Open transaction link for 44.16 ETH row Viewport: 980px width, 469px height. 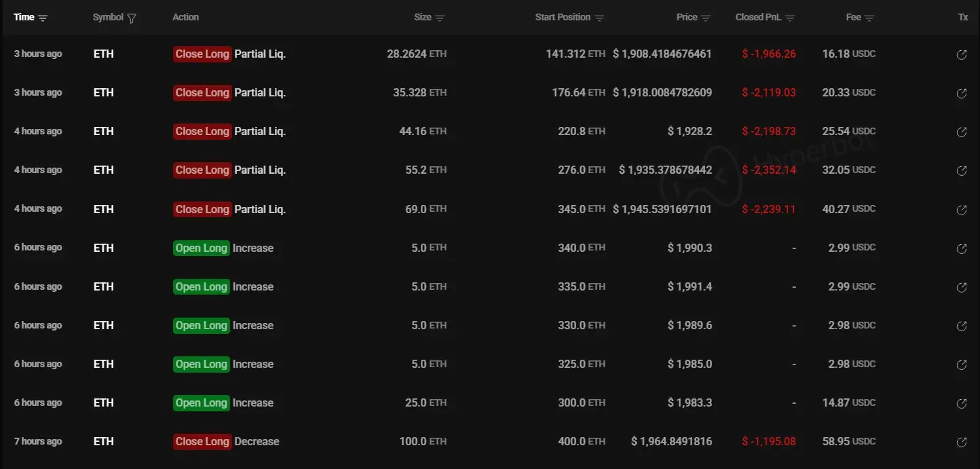961,132
